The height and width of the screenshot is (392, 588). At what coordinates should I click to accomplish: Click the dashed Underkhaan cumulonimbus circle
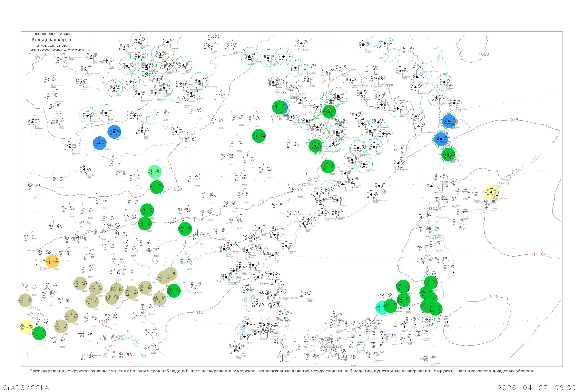click(x=88, y=116)
